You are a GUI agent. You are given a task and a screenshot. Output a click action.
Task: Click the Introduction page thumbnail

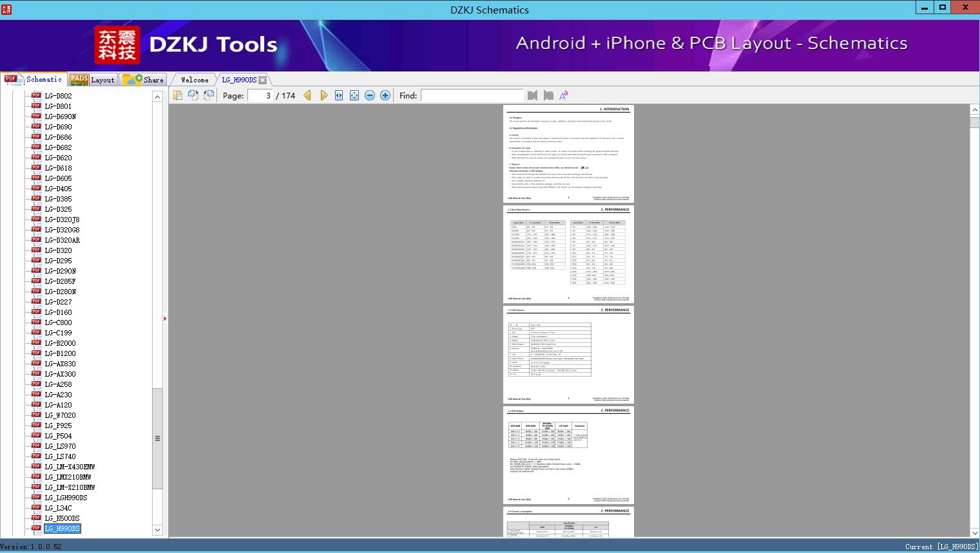pos(568,154)
